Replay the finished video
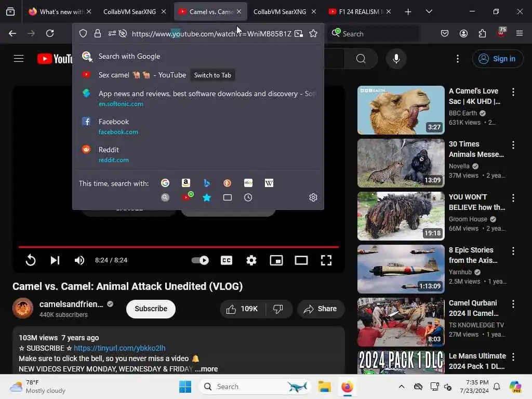This screenshot has width=532, height=399. (30, 260)
